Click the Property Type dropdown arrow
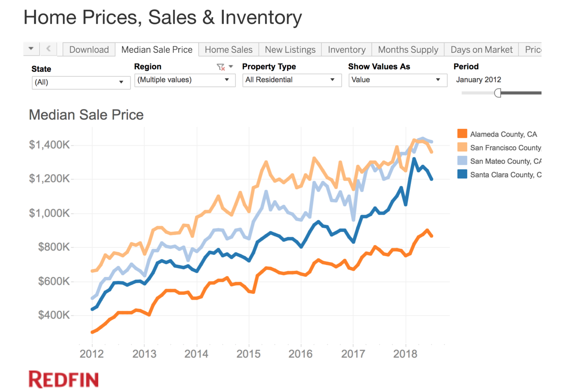Viewport: 563px width, 392px height. coord(333,80)
